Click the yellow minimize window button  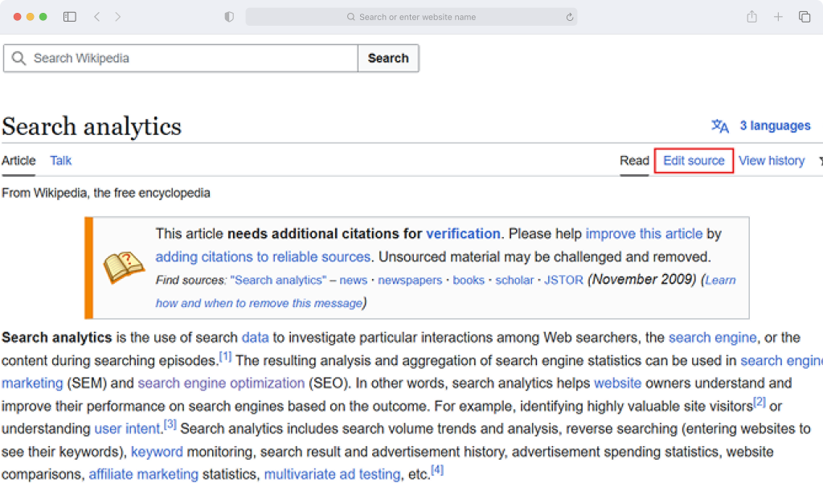(x=30, y=17)
